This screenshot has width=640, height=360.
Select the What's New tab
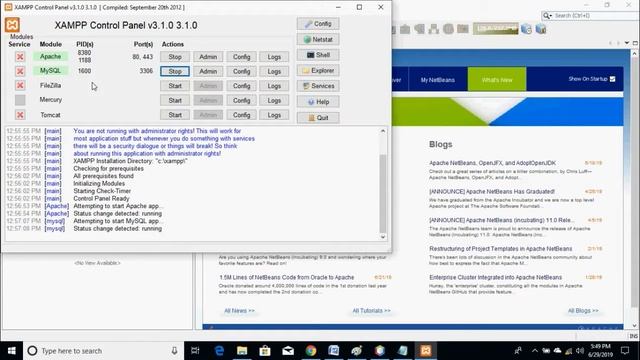[497, 80]
